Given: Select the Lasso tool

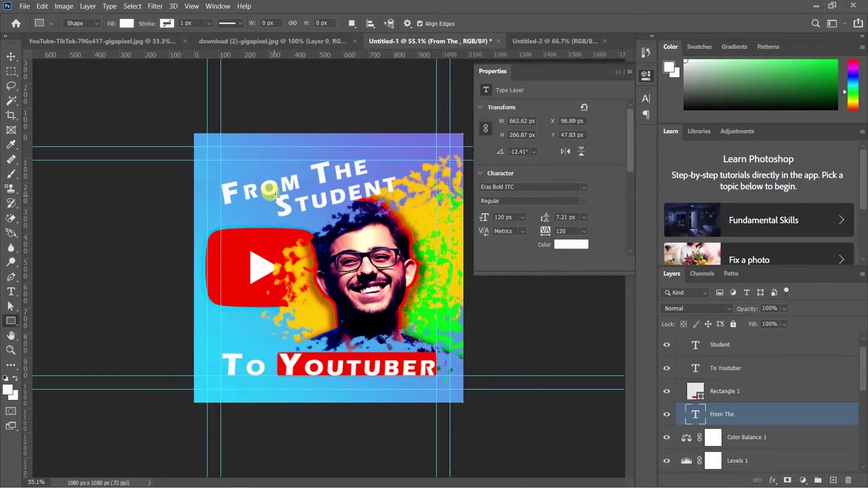Looking at the screenshot, I should tap(11, 86).
